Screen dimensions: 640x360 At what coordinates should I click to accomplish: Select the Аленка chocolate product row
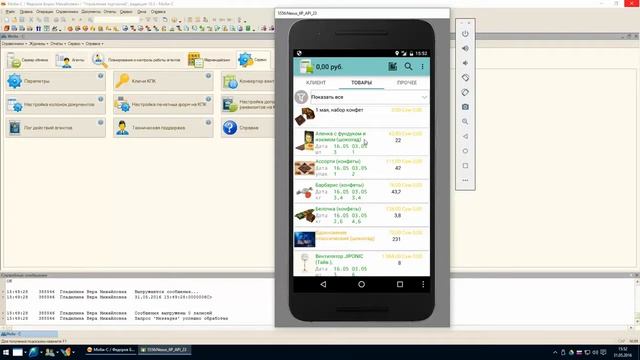pos(361,142)
